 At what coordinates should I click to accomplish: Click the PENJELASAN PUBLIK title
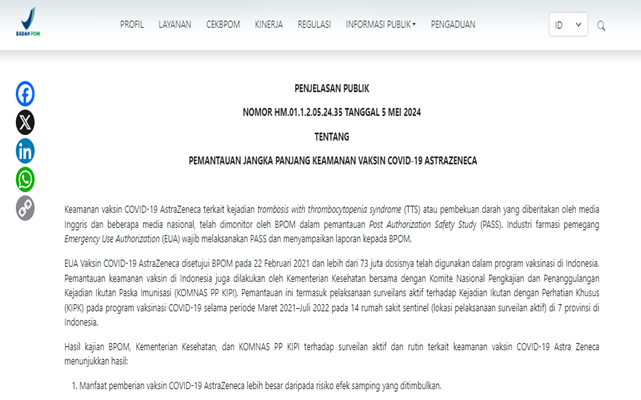click(x=330, y=89)
